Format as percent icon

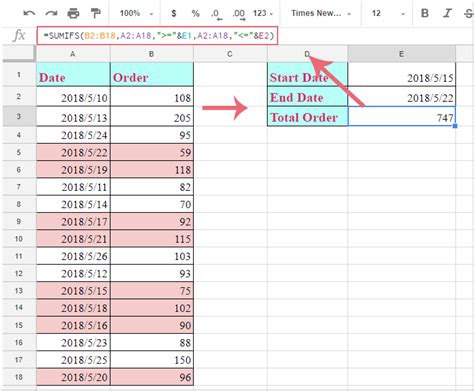pyautogui.click(x=196, y=13)
